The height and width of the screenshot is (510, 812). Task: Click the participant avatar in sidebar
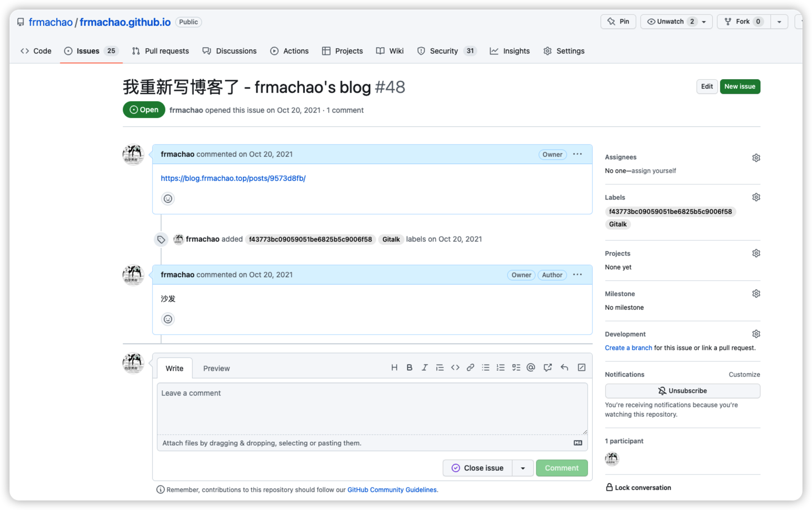click(612, 459)
